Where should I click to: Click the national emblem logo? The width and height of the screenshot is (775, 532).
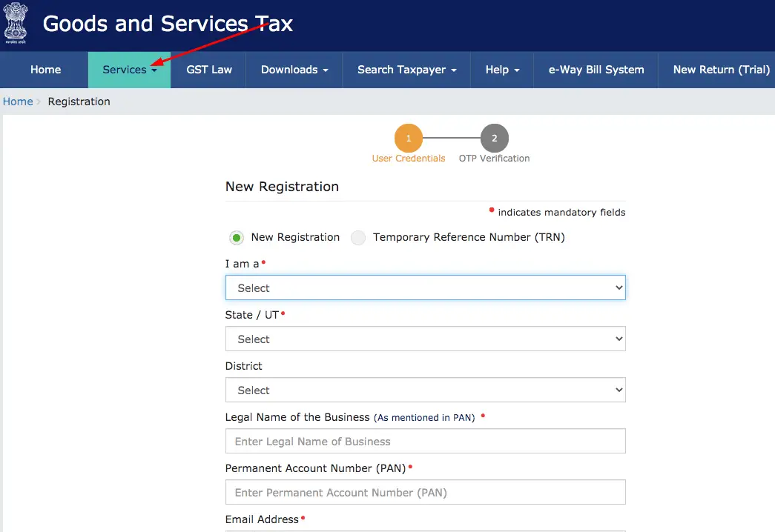tap(16, 23)
